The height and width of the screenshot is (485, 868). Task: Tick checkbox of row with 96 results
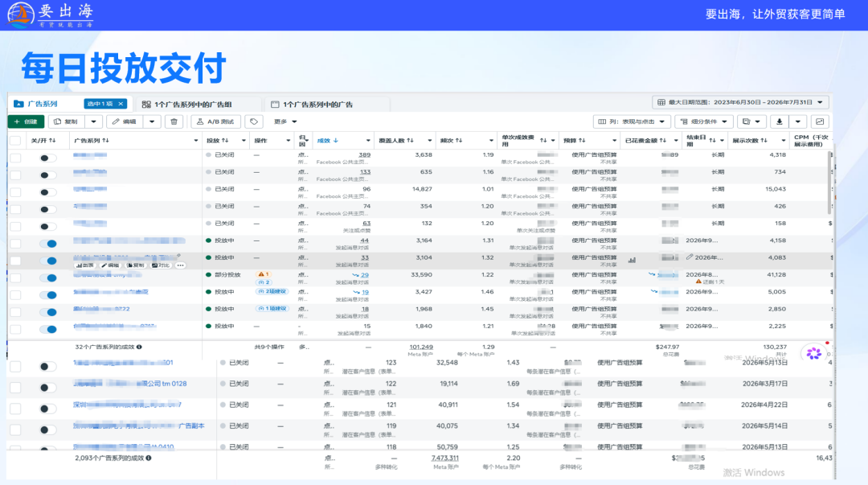pyautogui.click(x=15, y=192)
